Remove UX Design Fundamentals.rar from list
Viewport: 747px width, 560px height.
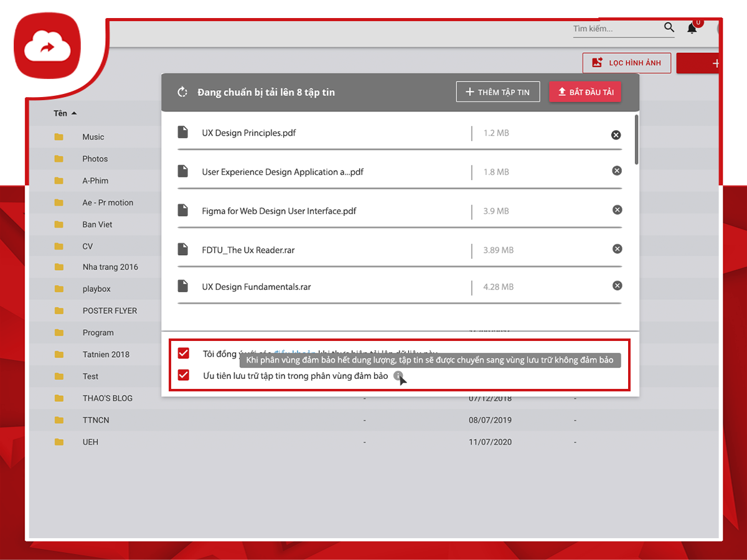coord(617,286)
